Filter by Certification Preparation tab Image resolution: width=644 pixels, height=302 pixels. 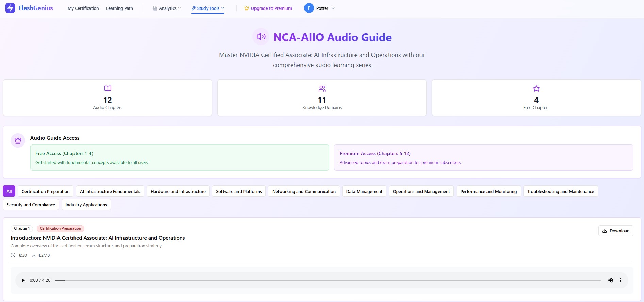[x=46, y=191]
